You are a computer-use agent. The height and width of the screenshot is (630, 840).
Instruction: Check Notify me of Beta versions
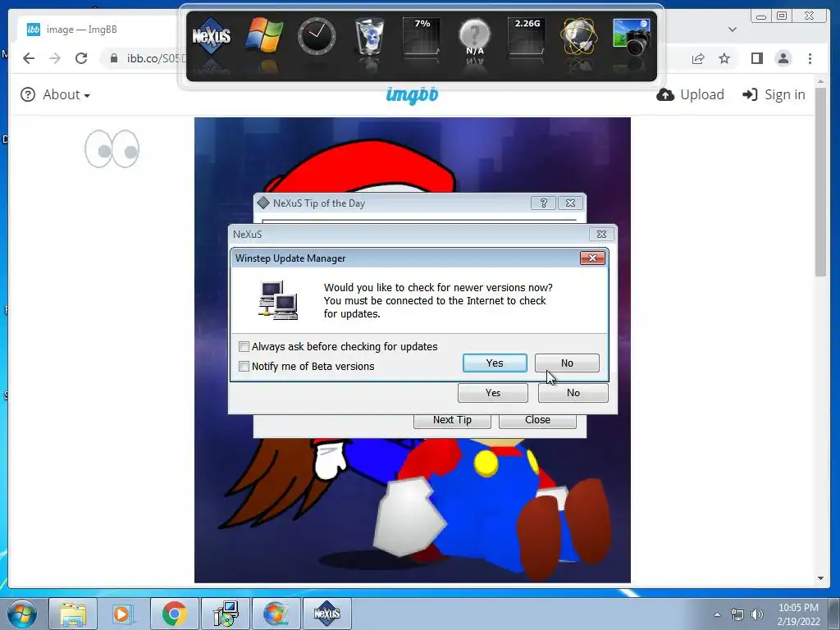click(x=244, y=367)
